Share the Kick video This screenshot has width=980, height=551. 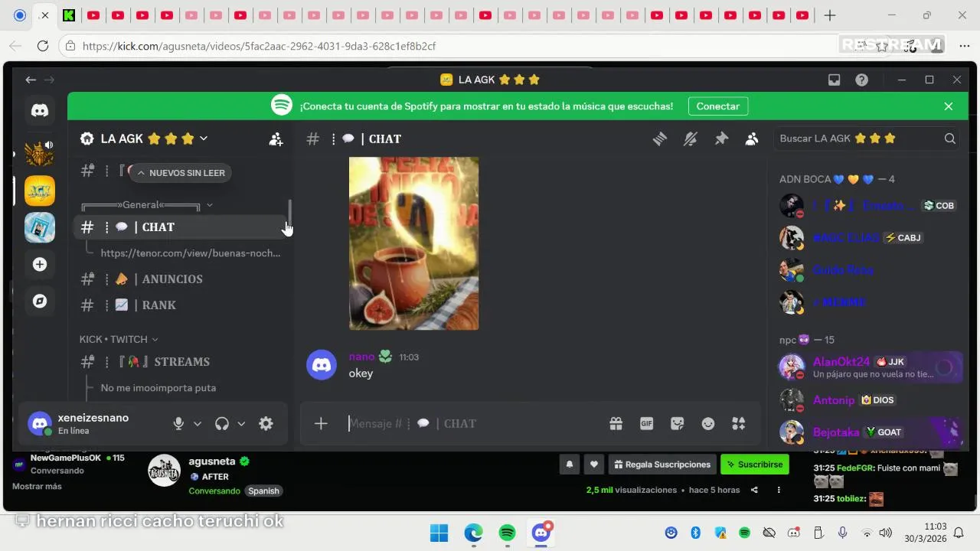pos(754,490)
